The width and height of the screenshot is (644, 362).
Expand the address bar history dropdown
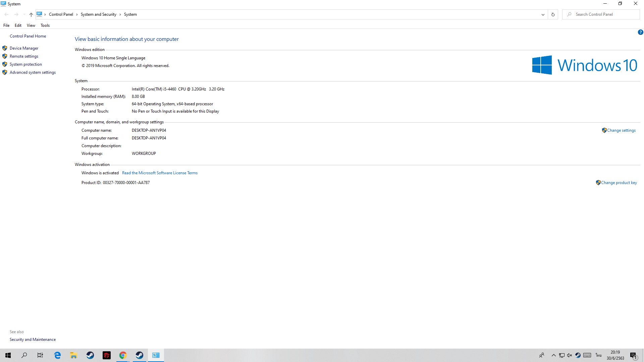click(543, 14)
